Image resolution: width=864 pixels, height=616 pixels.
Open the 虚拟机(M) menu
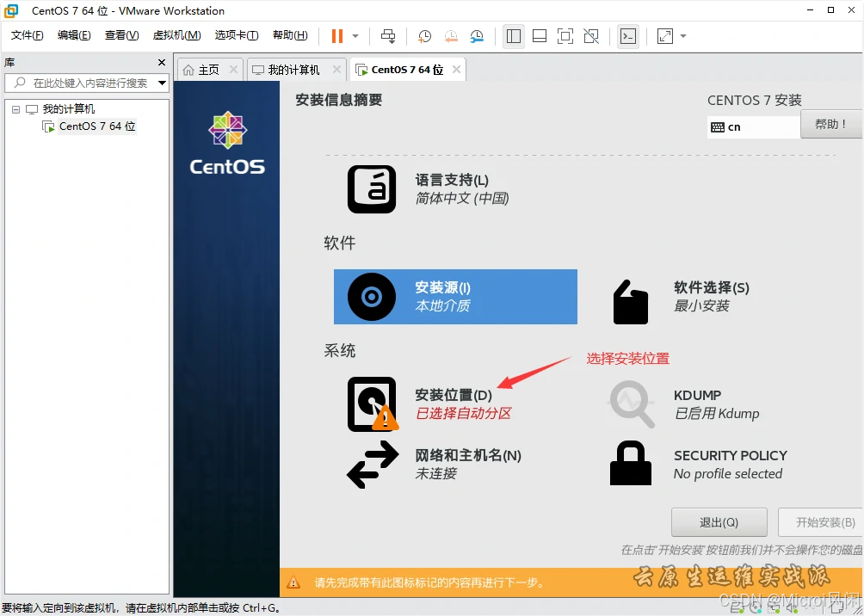pyautogui.click(x=177, y=35)
